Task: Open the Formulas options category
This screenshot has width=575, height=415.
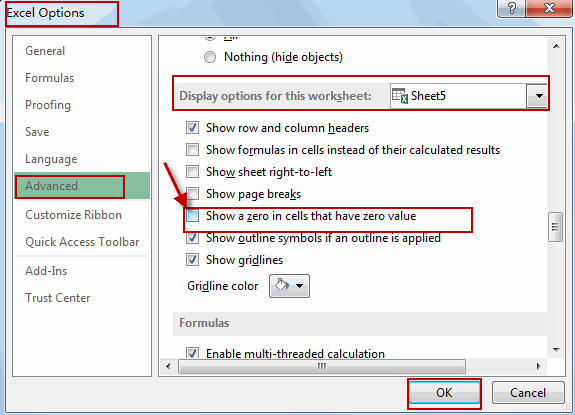Action: click(x=50, y=78)
